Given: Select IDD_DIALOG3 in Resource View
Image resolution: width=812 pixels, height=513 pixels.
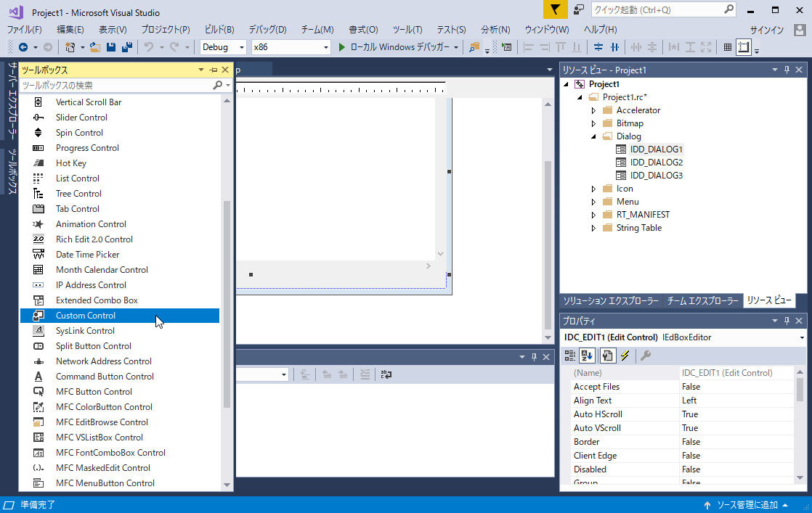Looking at the screenshot, I should (656, 176).
